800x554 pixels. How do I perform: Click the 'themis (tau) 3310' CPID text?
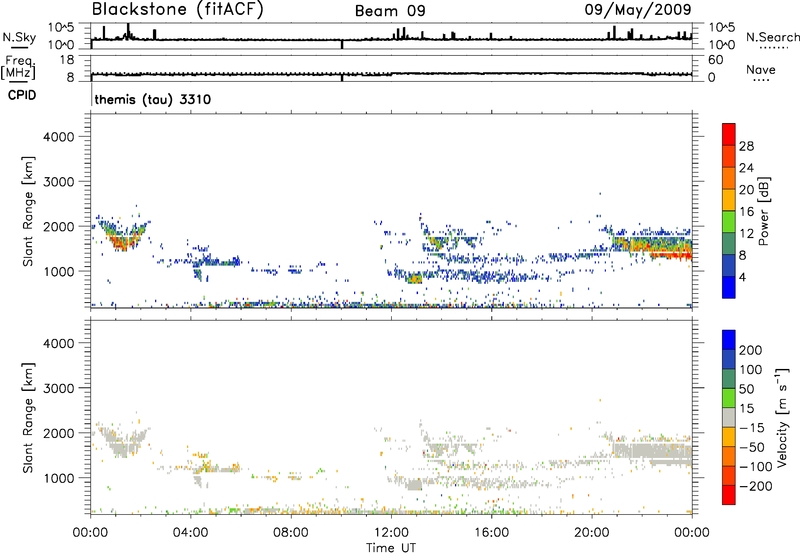click(x=153, y=99)
